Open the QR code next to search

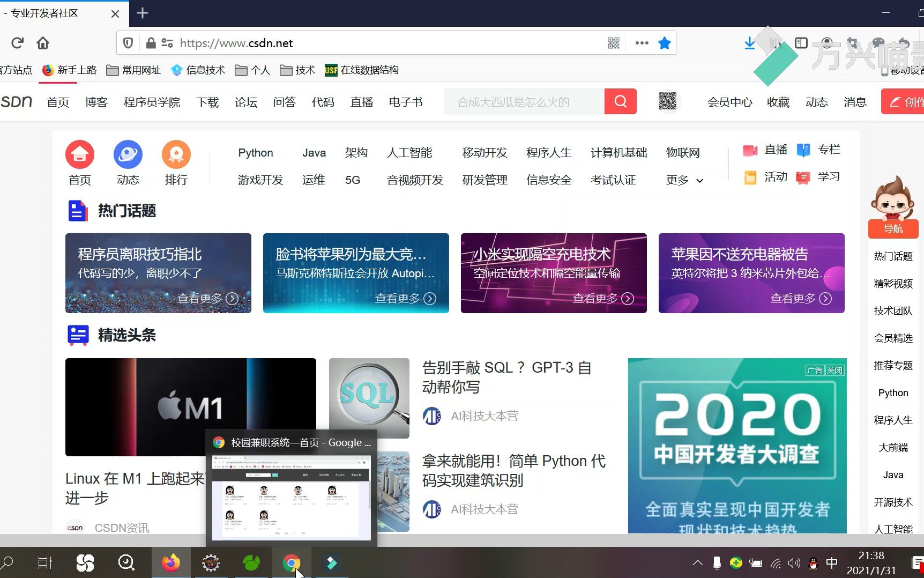coord(667,101)
